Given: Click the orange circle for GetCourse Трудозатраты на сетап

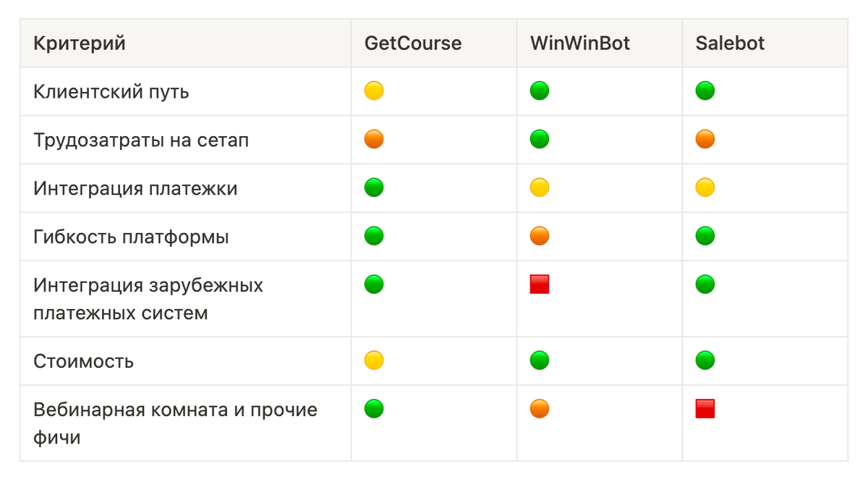Looking at the screenshot, I should (374, 139).
